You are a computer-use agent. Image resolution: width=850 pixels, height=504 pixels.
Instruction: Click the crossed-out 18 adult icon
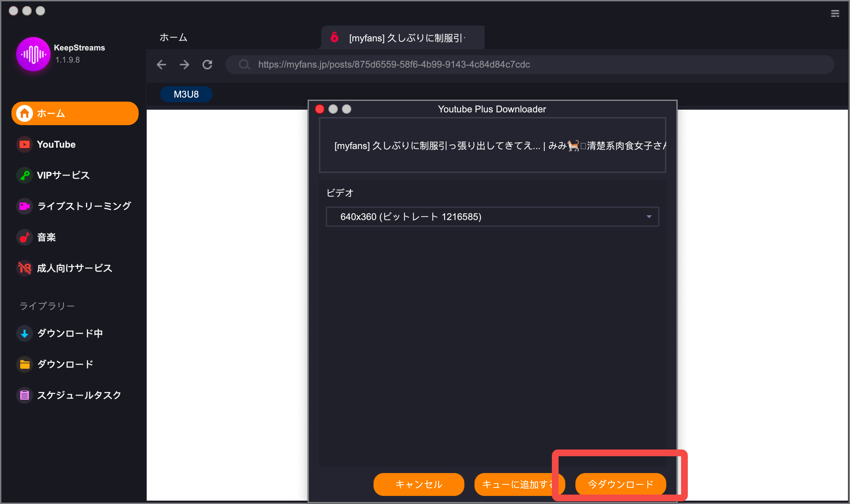25,268
